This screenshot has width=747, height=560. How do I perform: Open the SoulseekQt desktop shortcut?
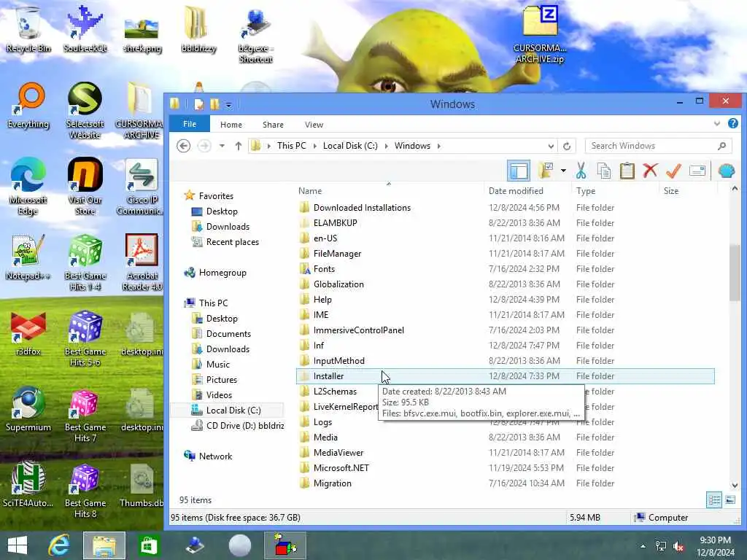point(85,29)
